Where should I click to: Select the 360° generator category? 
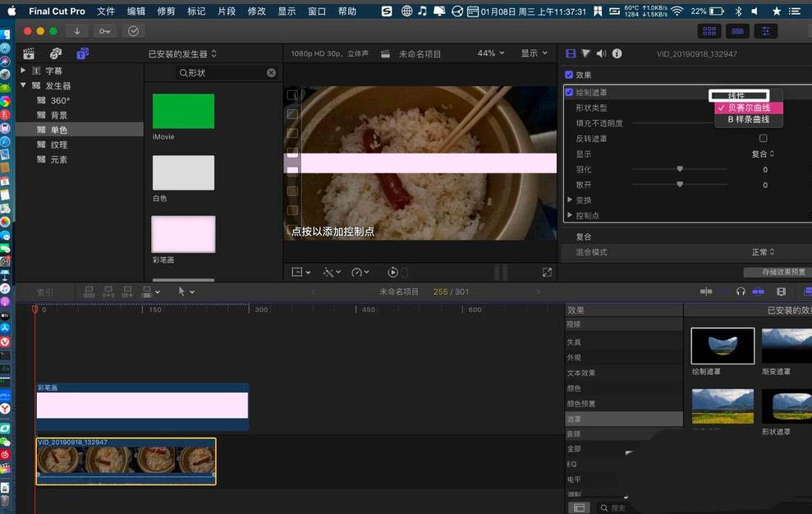[x=60, y=100]
